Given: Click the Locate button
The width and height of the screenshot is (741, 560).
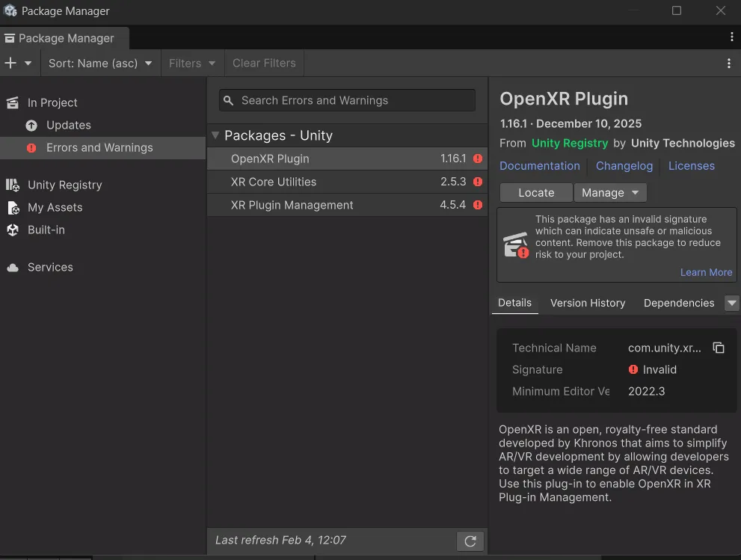Looking at the screenshot, I should 536,192.
